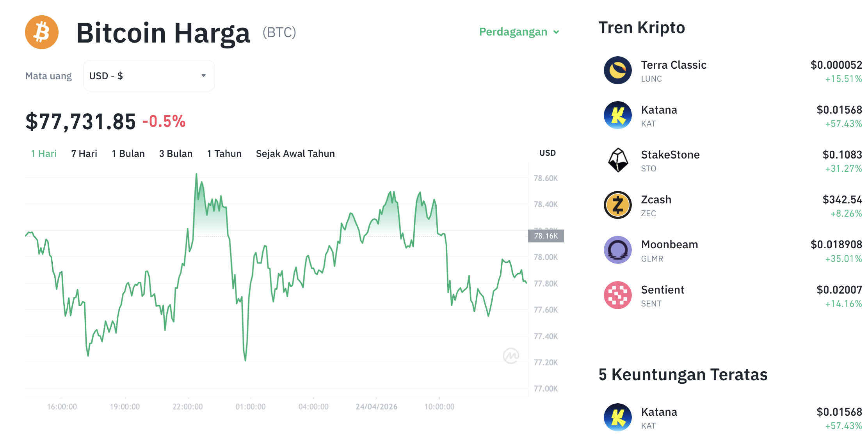Screen dimensions: 868x438
Task: Click the Katana entry under Keuntungan Teratas
Action: coord(659,412)
